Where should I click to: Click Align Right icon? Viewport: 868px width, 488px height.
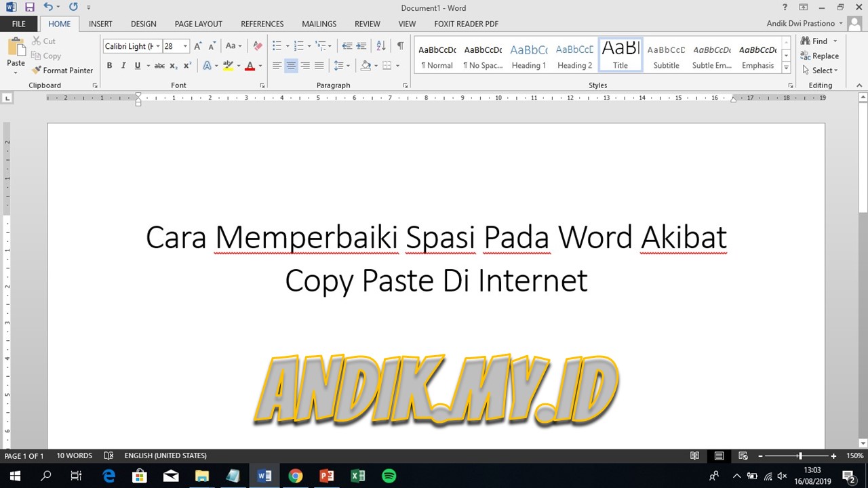tap(305, 66)
